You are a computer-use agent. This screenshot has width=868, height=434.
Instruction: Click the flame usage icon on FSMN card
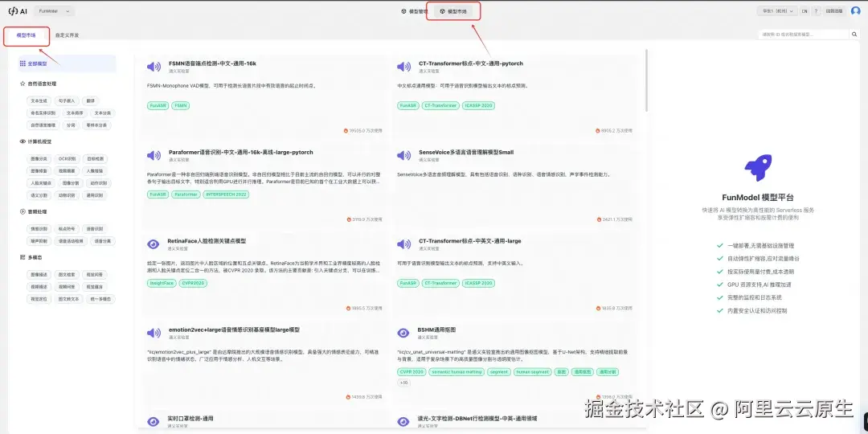346,131
